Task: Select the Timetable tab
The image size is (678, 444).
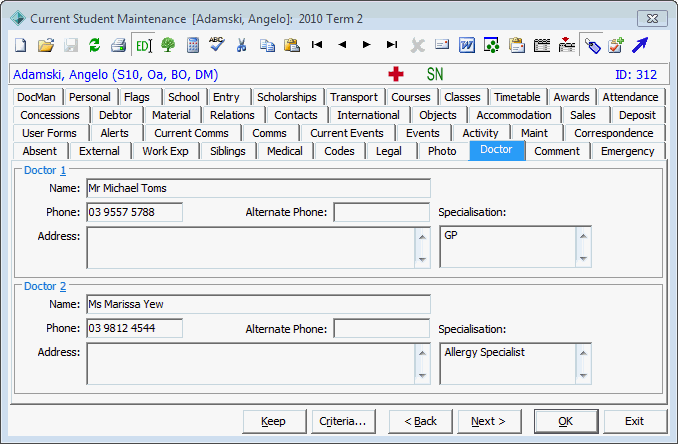Action: [x=517, y=97]
